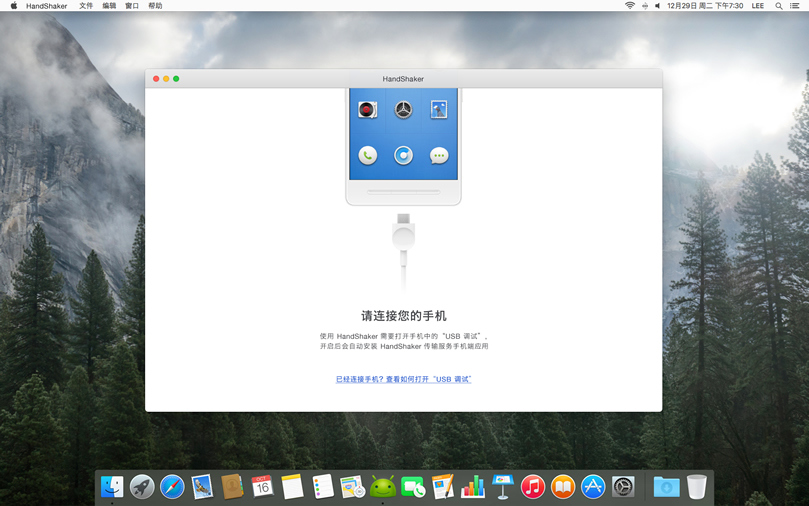Open the App Store dock icon
This screenshot has height=506, width=809.
coord(593,487)
